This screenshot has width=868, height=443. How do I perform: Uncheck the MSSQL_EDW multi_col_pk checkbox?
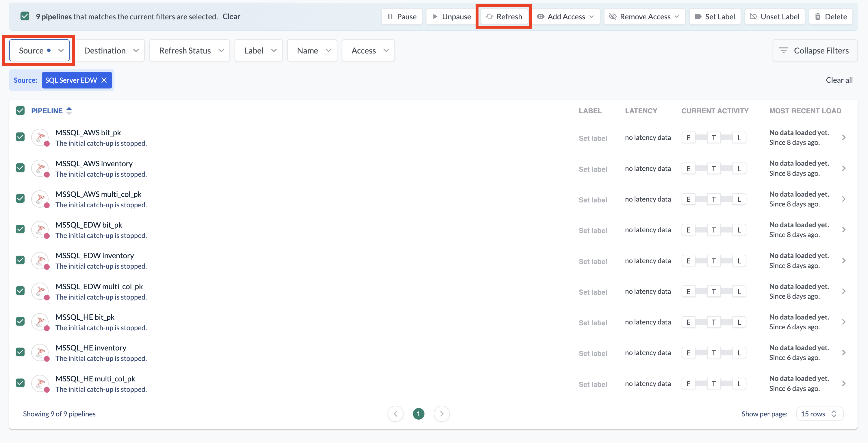point(20,291)
